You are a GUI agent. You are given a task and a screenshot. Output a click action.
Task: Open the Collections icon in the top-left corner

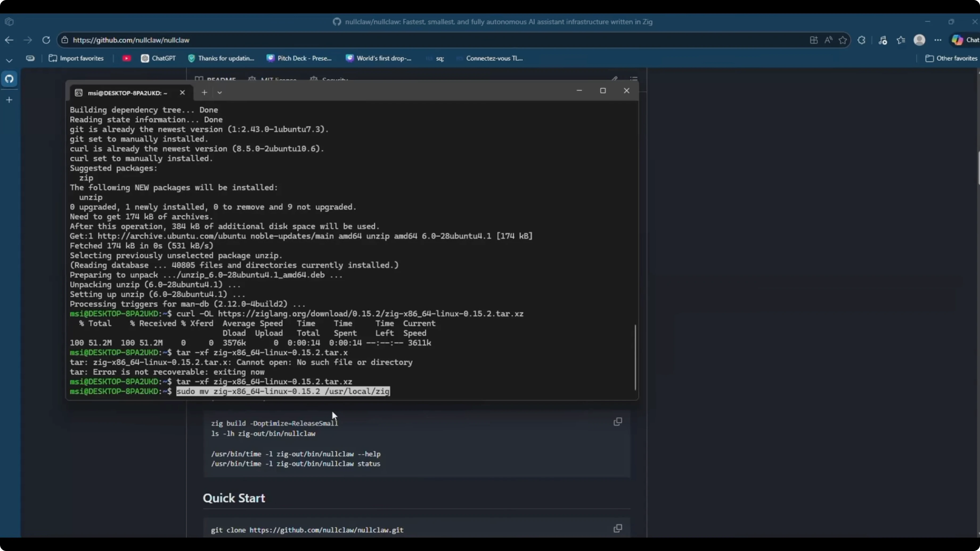9,22
